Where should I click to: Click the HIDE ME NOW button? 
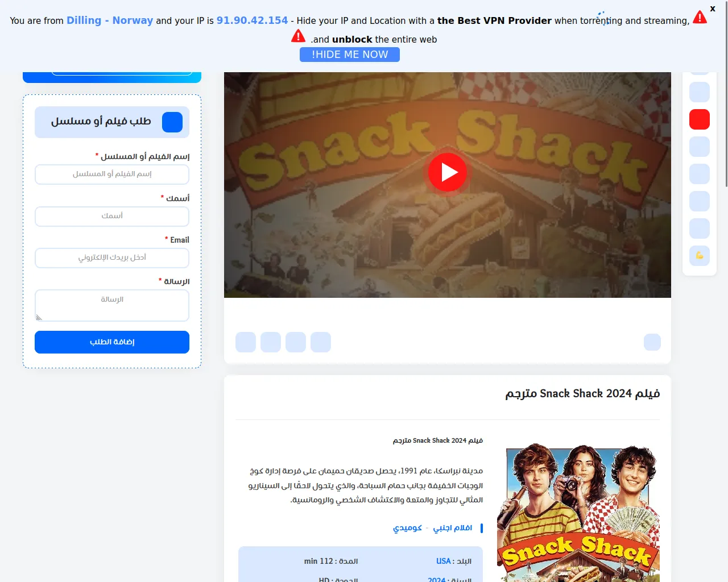pos(350,55)
